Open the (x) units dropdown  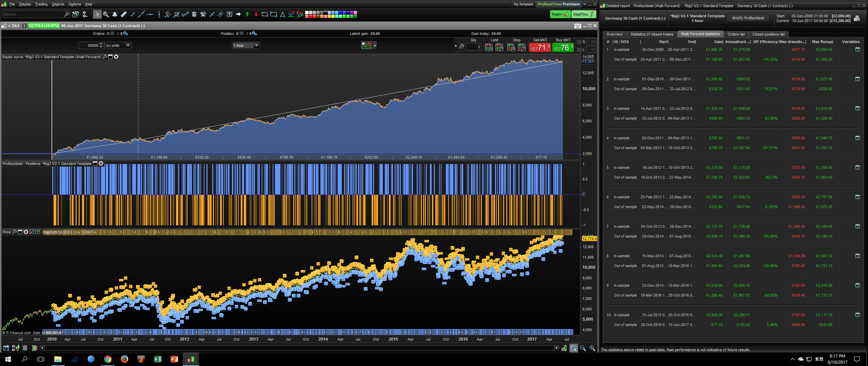coord(128,45)
